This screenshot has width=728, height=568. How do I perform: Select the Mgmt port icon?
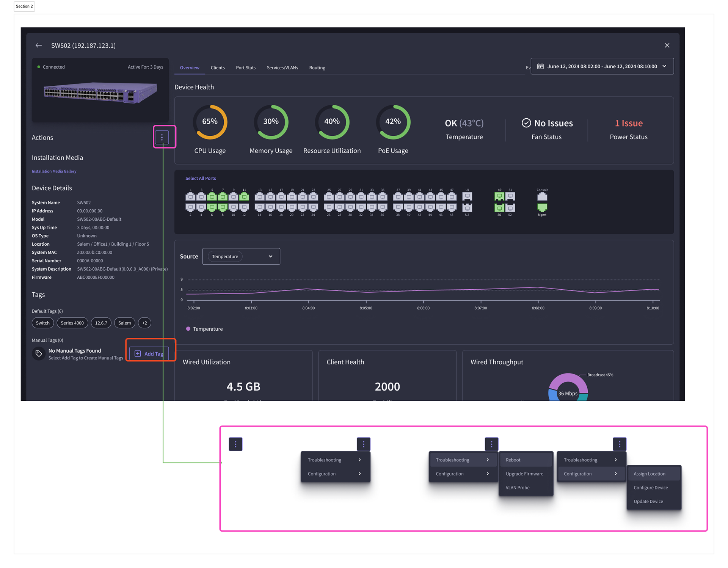[x=542, y=207]
